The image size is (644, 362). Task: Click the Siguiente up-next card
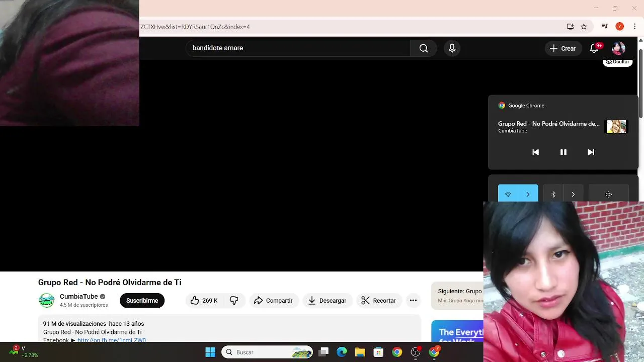[x=457, y=295]
